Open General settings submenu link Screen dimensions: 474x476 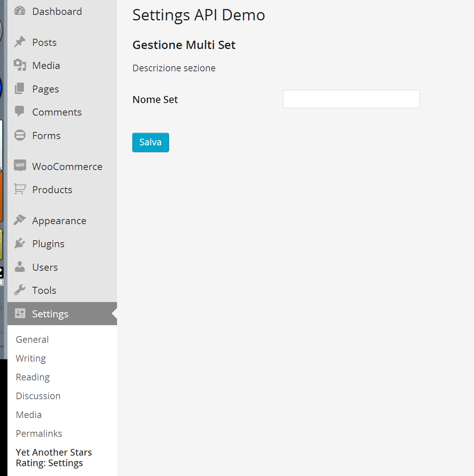pyautogui.click(x=32, y=339)
